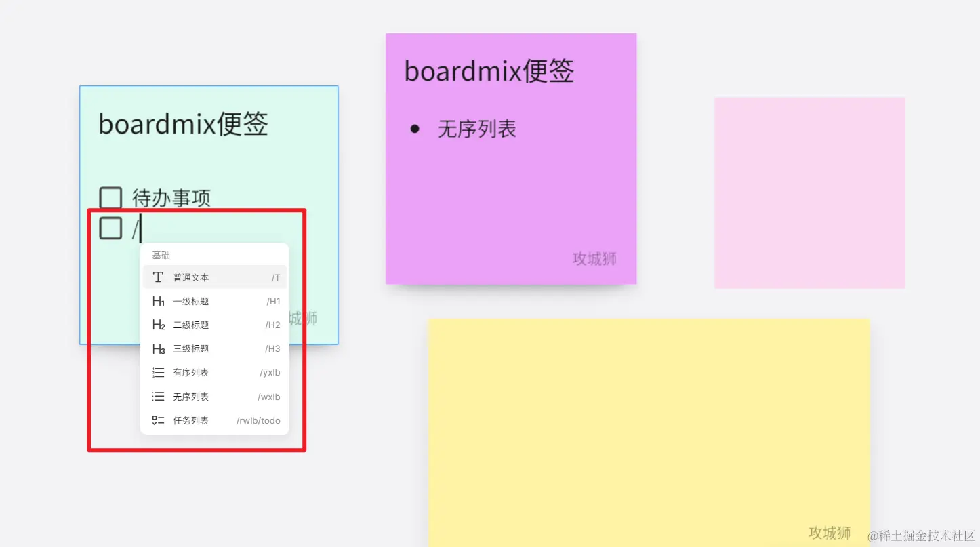Choose 无序列表 from the menu
Screen dimensions: 980x547
pos(215,397)
